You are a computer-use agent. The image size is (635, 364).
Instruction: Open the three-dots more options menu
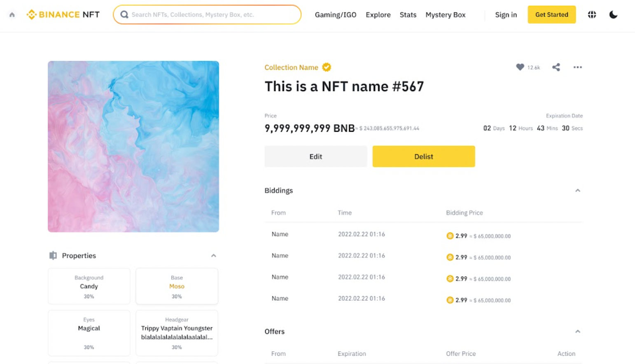coord(577,67)
